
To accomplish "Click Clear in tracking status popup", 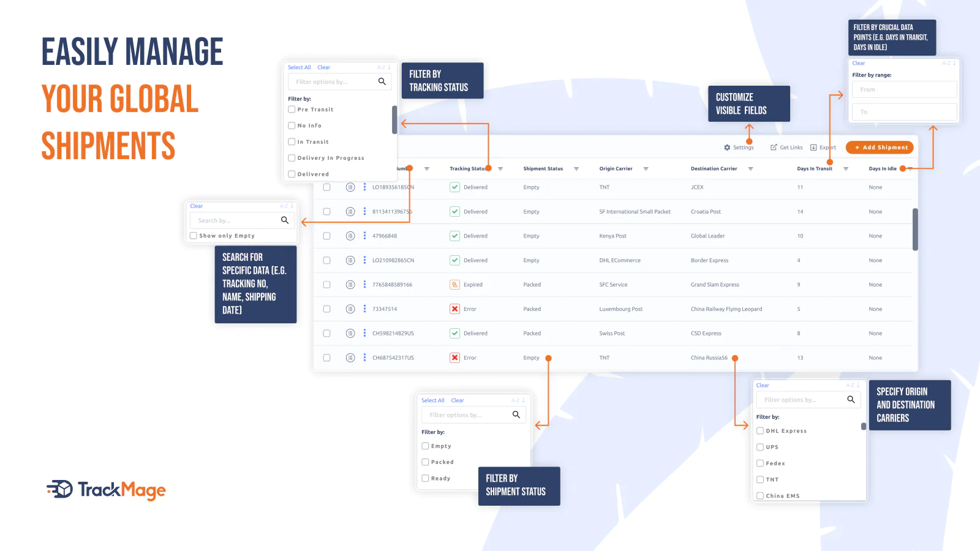I will (x=323, y=67).
